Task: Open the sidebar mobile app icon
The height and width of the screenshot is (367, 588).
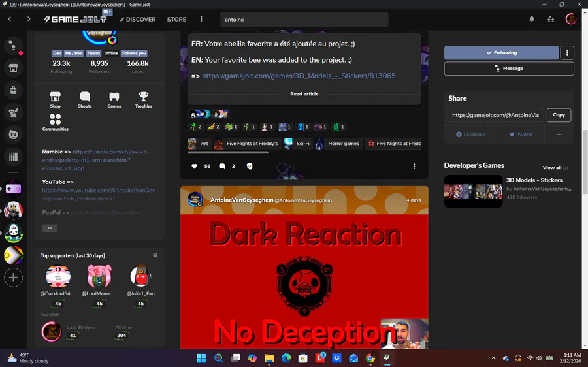Action: (13, 135)
